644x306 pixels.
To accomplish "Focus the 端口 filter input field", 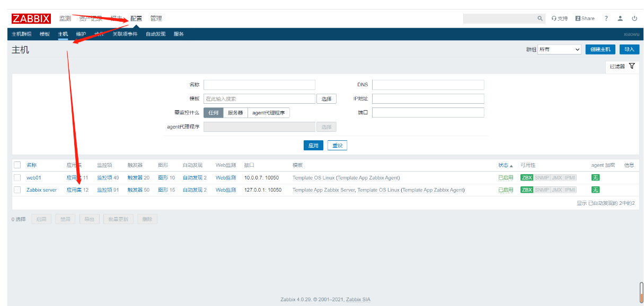I will pyautogui.click(x=428, y=112).
